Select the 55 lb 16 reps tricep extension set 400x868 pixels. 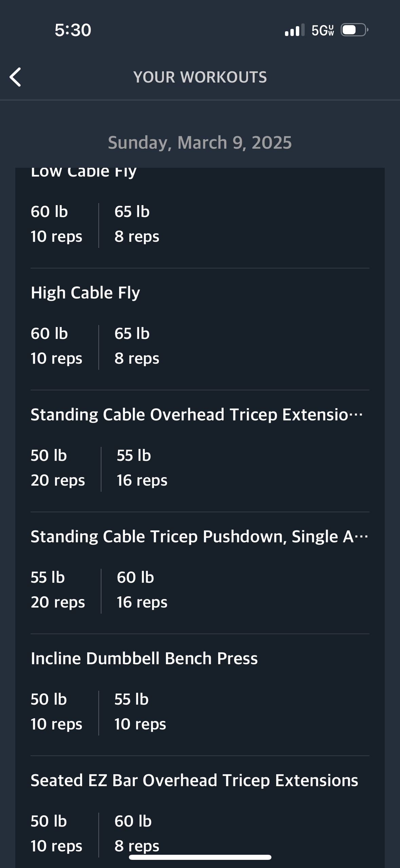click(142, 468)
